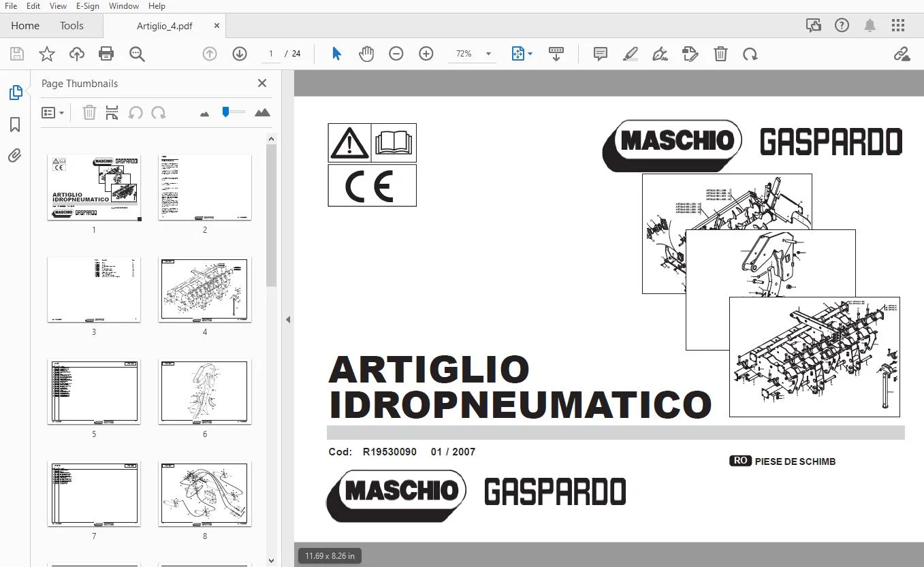Screen dimensions: 924x567
Task: Print the document using the printer icon
Action: pyautogui.click(x=106, y=54)
